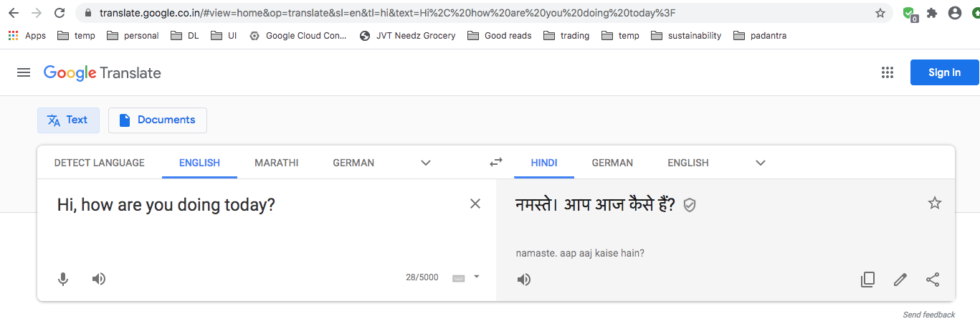Open the input tools dropdown arrow
The width and height of the screenshot is (980, 329).
[477, 277]
